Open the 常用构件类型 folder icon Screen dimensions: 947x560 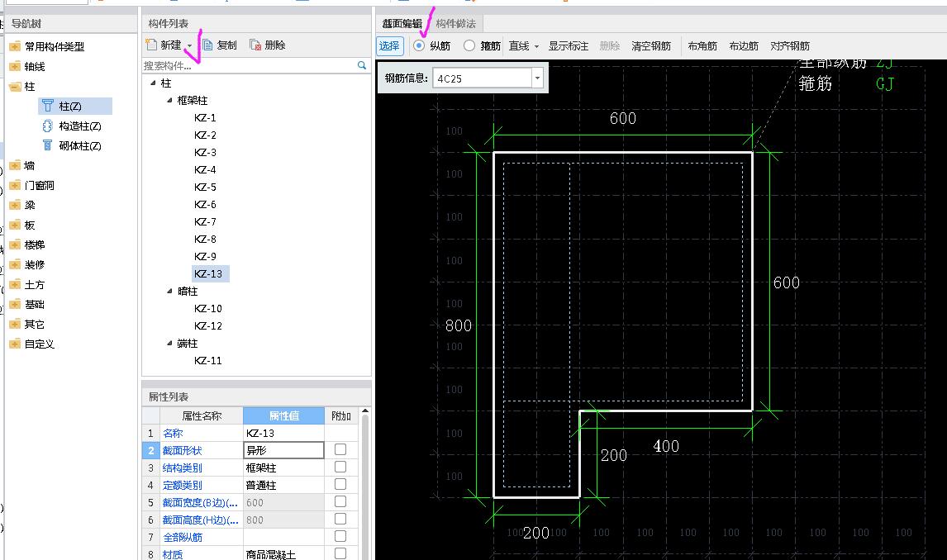point(15,46)
